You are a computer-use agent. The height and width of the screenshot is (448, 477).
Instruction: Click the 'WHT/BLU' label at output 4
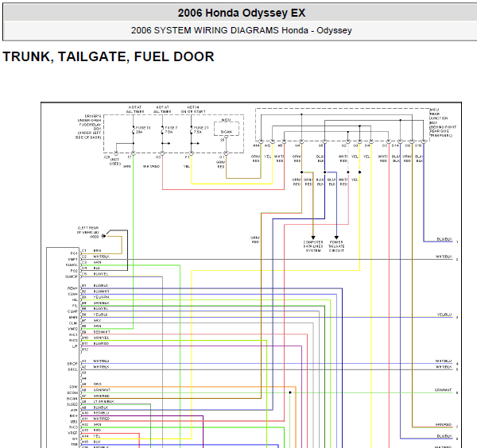tap(444, 361)
